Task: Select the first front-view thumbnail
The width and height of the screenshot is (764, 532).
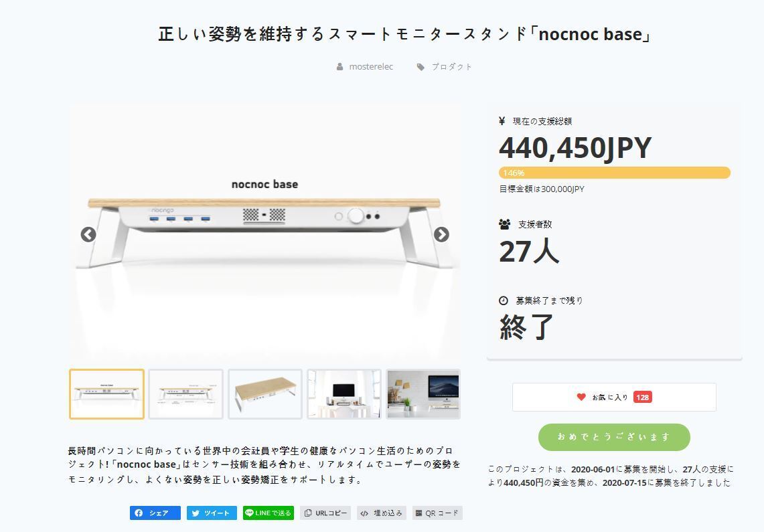Action: coord(106,394)
